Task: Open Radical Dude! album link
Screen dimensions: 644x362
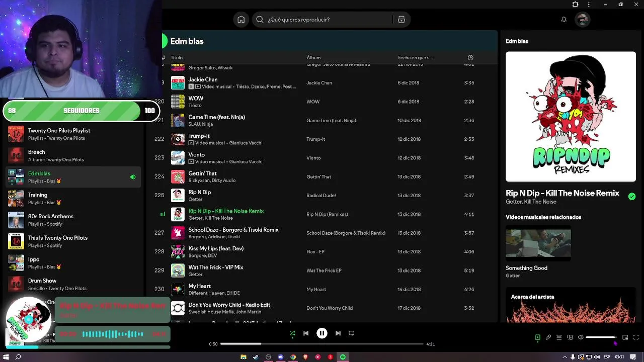Action: tap(321, 196)
